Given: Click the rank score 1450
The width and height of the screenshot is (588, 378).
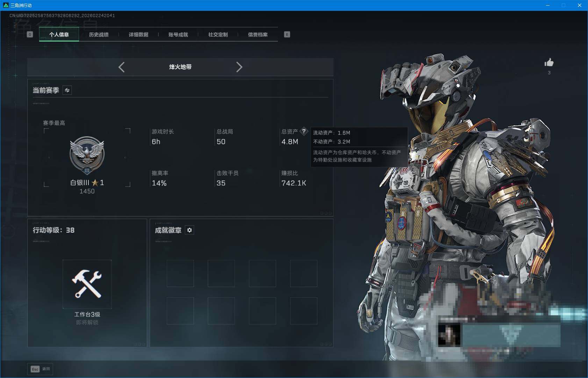Looking at the screenshot, I should [x=87, y=191].
